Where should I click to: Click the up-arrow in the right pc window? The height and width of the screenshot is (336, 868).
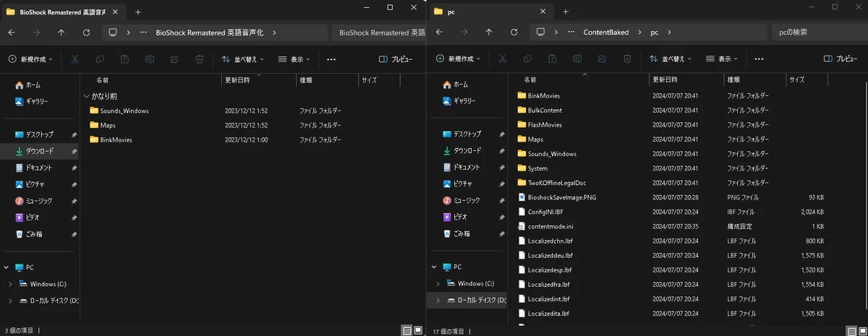click(x=488, y=33)
